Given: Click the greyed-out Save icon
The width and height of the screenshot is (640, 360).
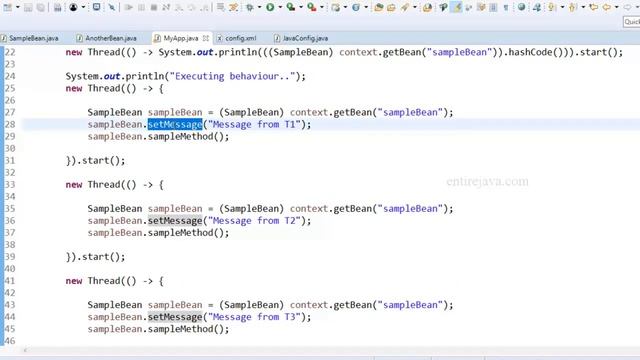Looking at the screenshot, I should coord(28,7).
